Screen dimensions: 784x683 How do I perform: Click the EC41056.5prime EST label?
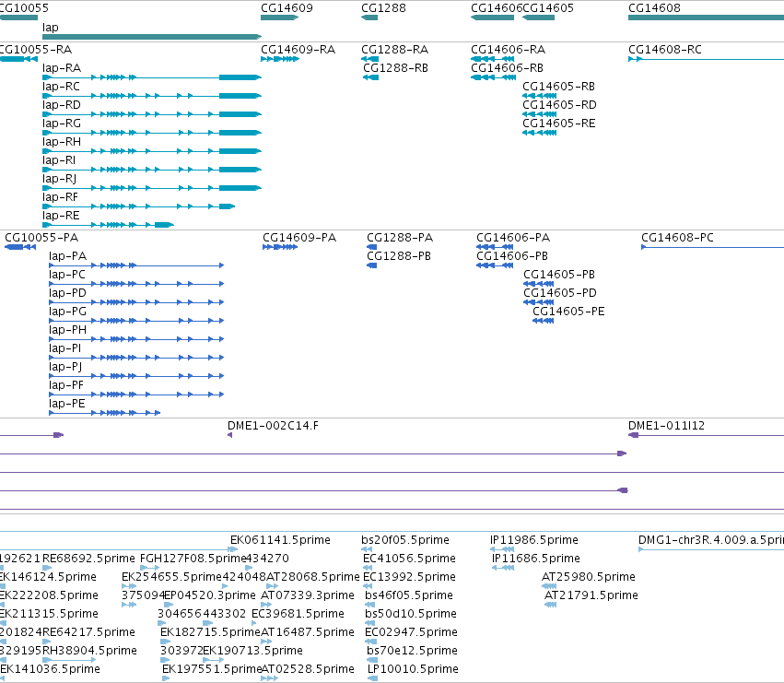click(x=409, y=559)
